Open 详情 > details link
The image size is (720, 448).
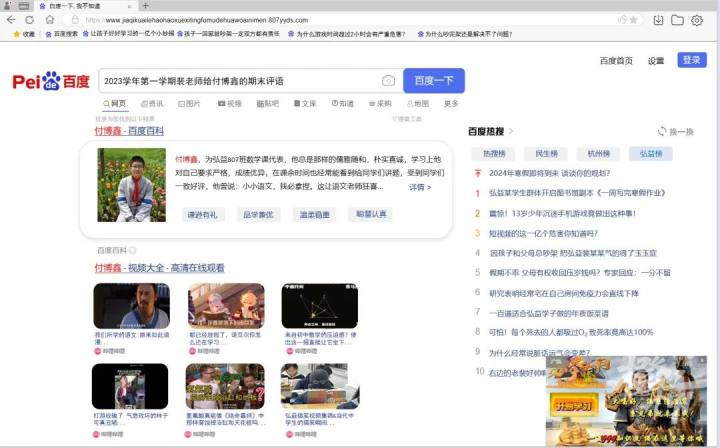pyautogui.click(x=420, y=187)
